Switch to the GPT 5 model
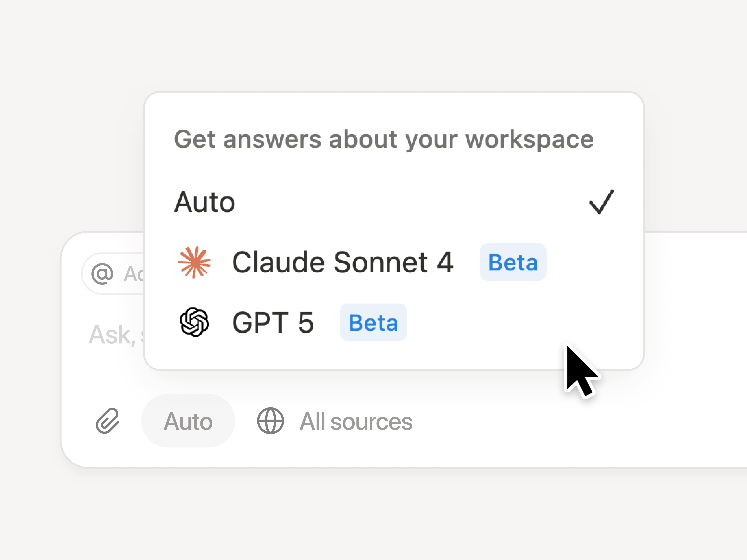 (x=273, y=322)
